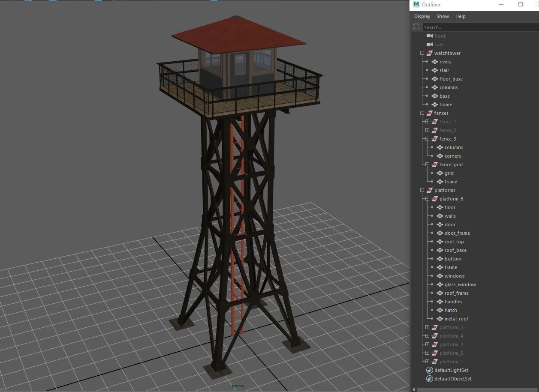Viewport: 539px width, 392px height.
Task: Click the mesh icon beside floor
Action: point(440,207)
